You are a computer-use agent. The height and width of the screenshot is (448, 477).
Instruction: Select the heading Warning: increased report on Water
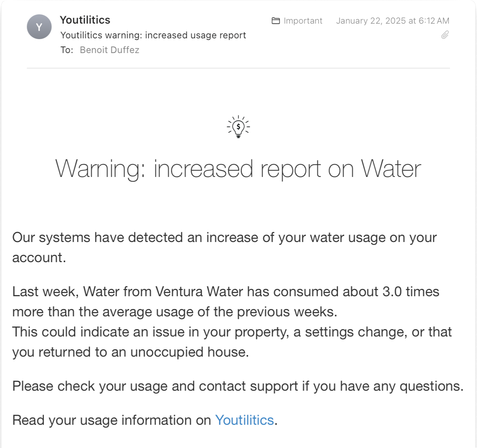[x=238, y=168]
